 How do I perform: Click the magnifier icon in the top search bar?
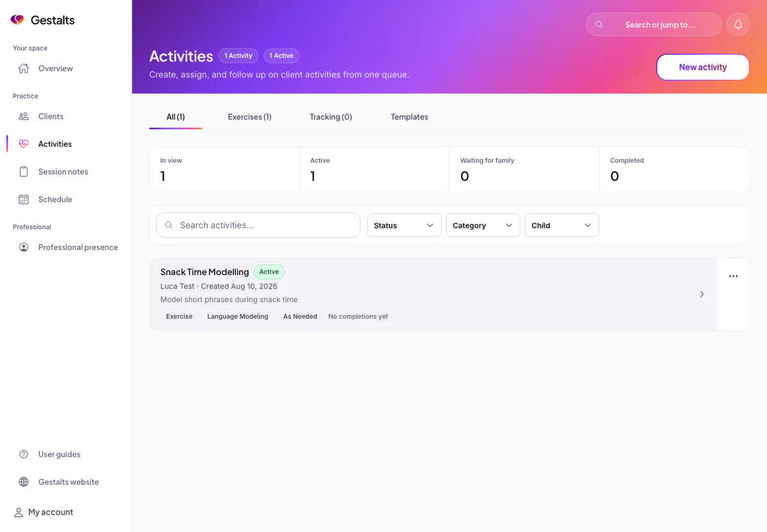pyautogui.click(x=599, y=24)
